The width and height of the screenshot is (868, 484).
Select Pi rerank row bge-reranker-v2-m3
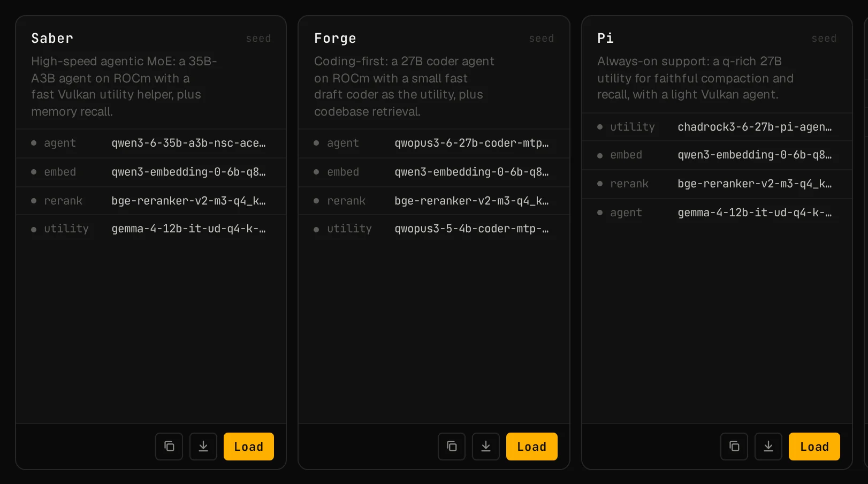[717, 184]
